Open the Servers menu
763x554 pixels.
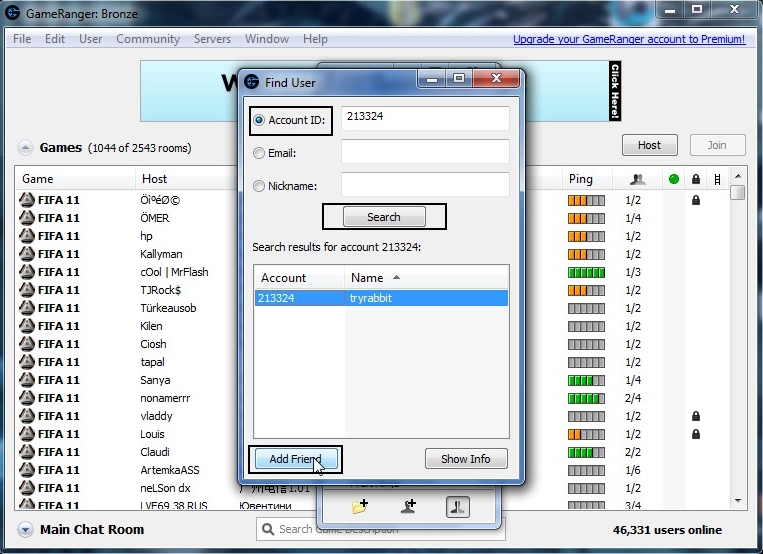pos(212,39)
